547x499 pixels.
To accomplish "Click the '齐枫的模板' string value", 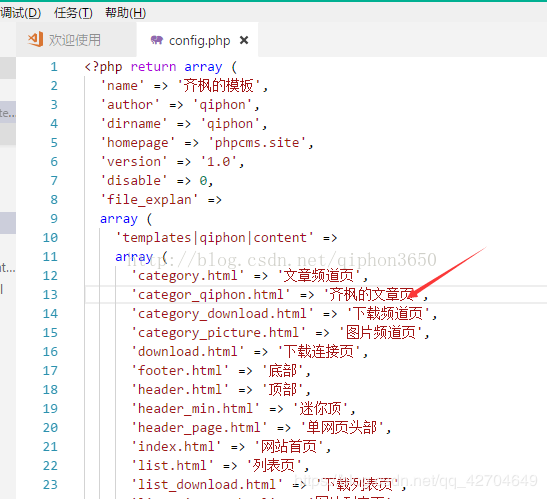I will (219, 85).
